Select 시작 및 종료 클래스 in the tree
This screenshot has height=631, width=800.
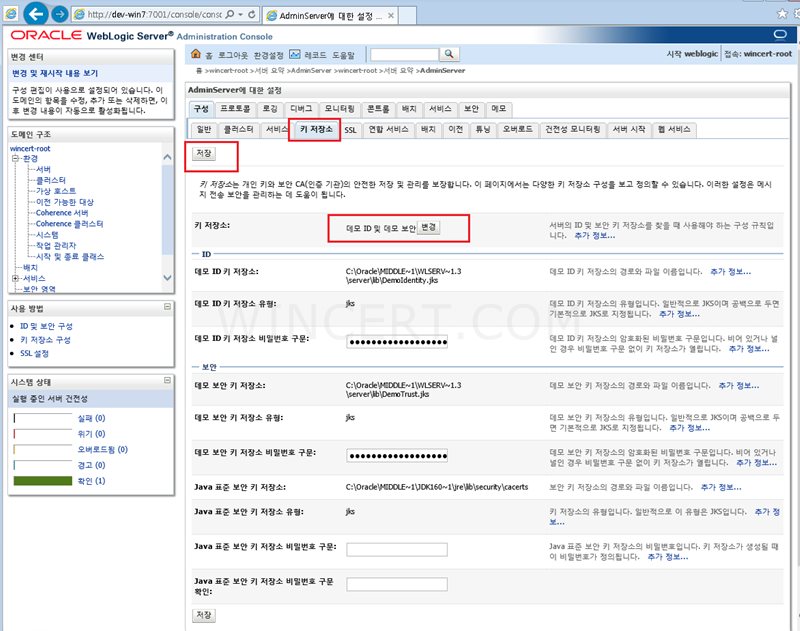(x=70, y=257)
